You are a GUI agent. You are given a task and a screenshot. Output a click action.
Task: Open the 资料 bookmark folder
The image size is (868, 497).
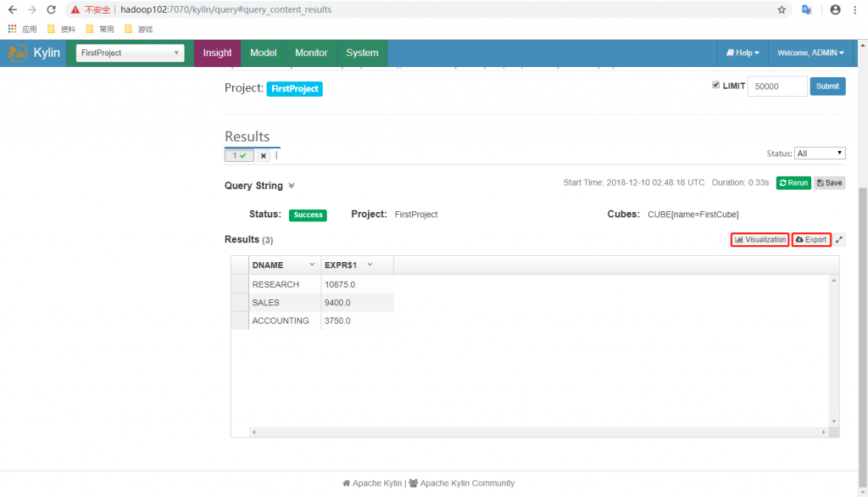tap(61, 29)
